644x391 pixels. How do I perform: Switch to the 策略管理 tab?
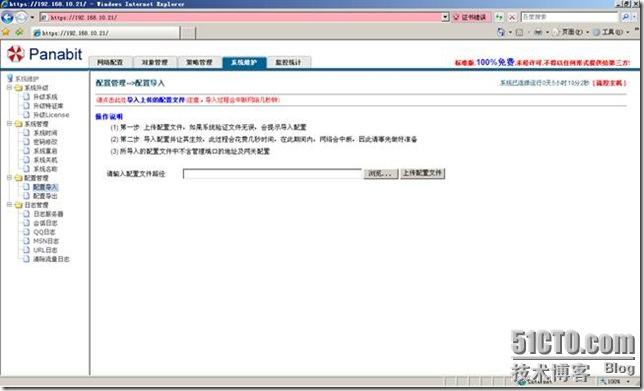coord(199,62)
